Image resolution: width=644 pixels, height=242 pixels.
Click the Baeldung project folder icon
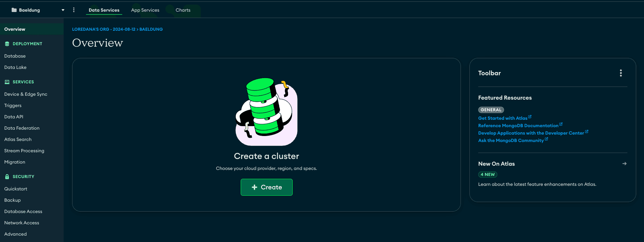tap(14, 10)
